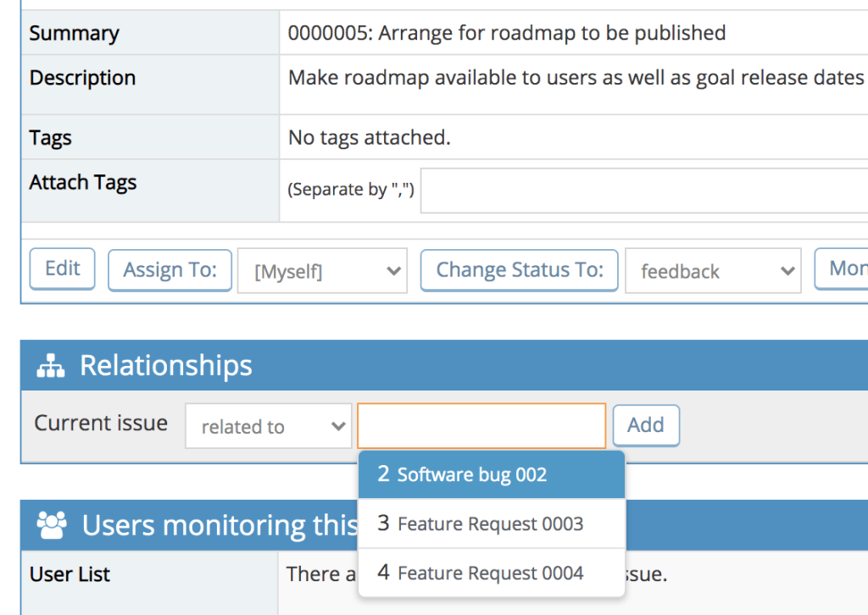The image size is (868, 615).
Task: Click into the Attach Tags text field
Action: (644, 191)
